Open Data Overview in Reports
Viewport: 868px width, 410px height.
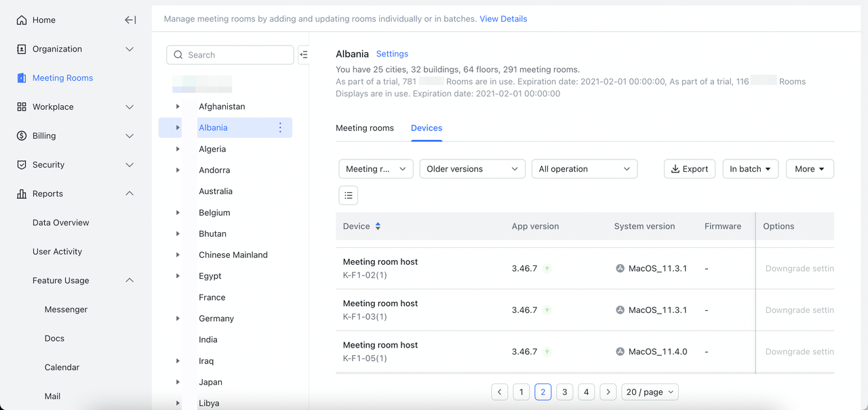click(x=61, y=223)
